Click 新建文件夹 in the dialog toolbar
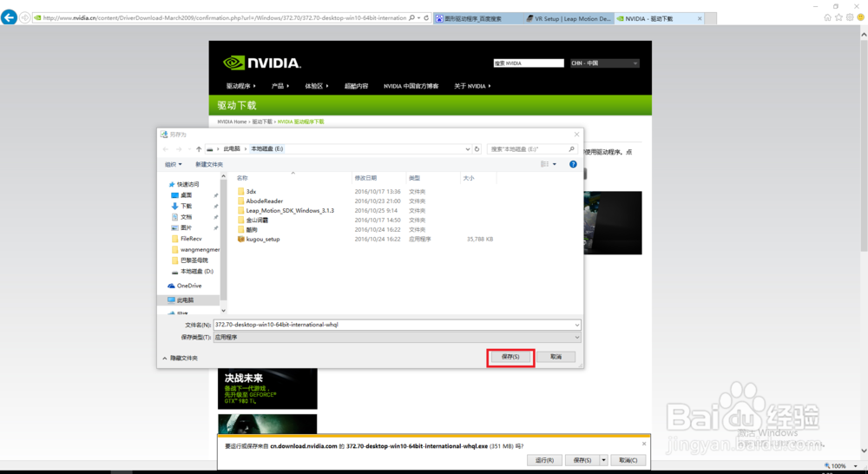 point(208,164)
